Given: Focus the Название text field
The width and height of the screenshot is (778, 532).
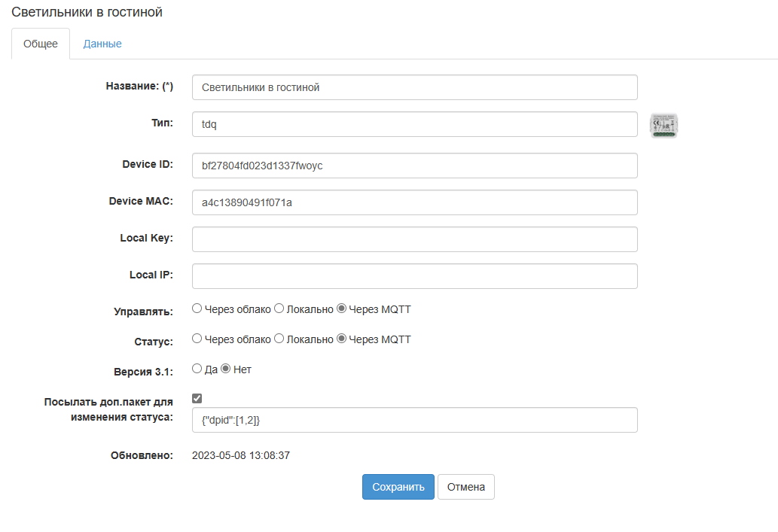Looking at the screenshot, I should (414, 87).
